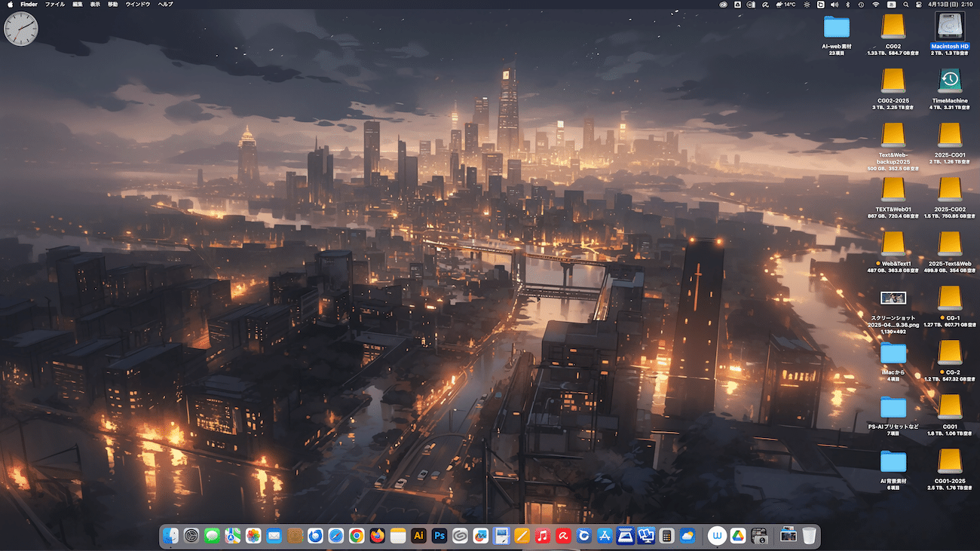The height and width of the screenshot is (551, 980).
Task: Launch System Settings from the Dock
Action: 191,536
